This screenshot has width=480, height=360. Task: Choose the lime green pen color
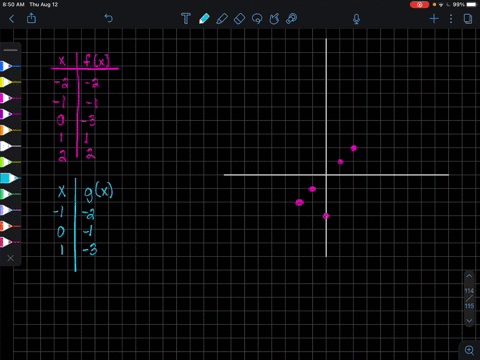[10, 162]
